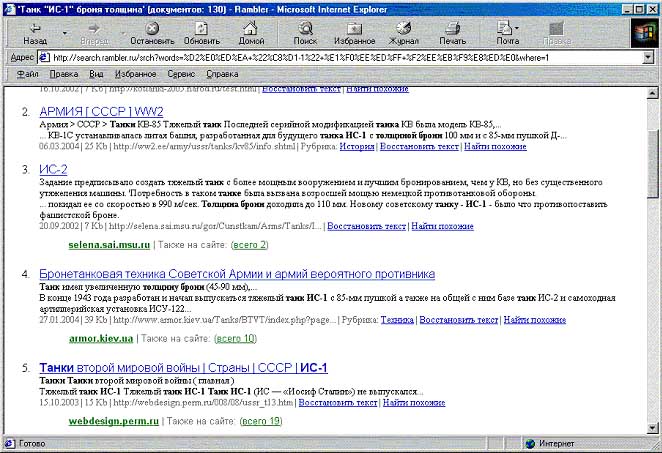Click the globe icon in status bar

(x=530, y=443)
